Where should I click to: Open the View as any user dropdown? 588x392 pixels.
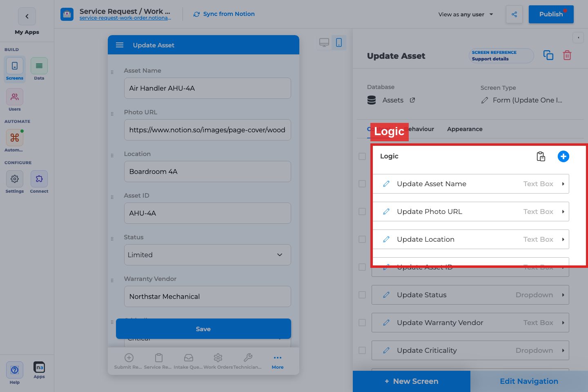coord(466,14)
